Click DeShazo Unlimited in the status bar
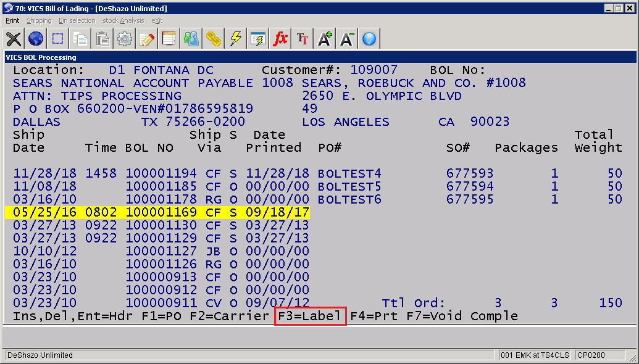Screen dimensions: 639x364 click(x=40, y=355)
